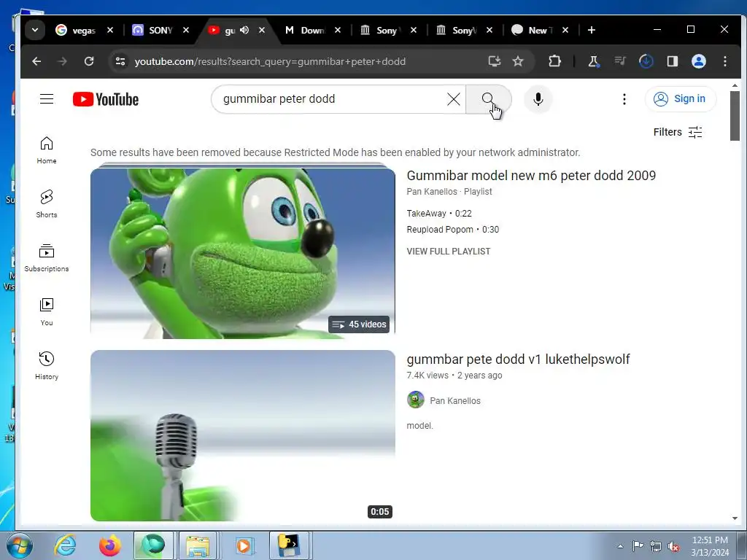Open YouTube settings three-dot menu
This screenshot has height=560, width=747.
[x=624, y=99]
